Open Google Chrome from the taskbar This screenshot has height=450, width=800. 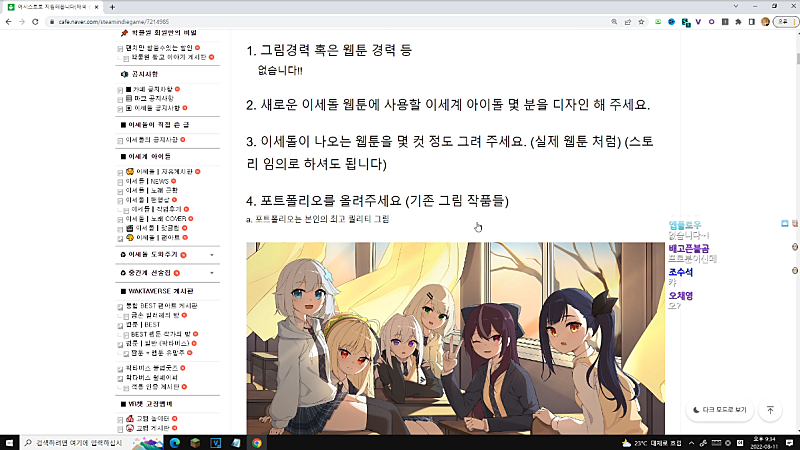(257, 443)
